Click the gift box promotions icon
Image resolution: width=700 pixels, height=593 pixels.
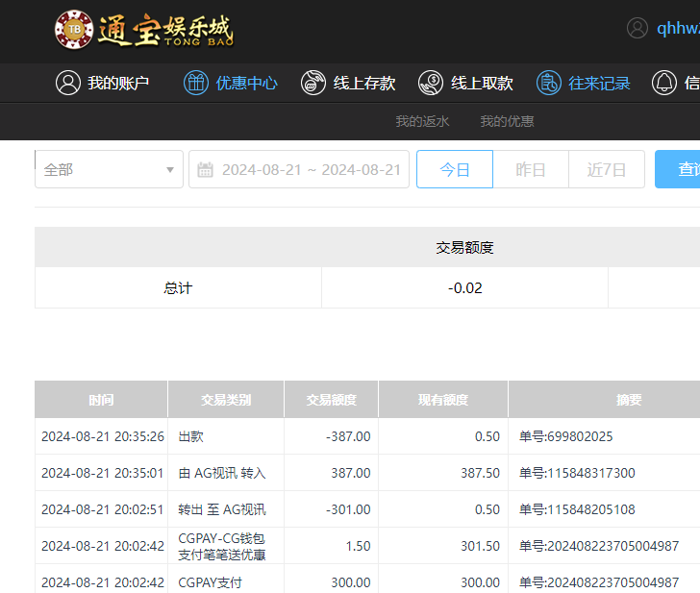pyautogui.click(x=195, y=83)
